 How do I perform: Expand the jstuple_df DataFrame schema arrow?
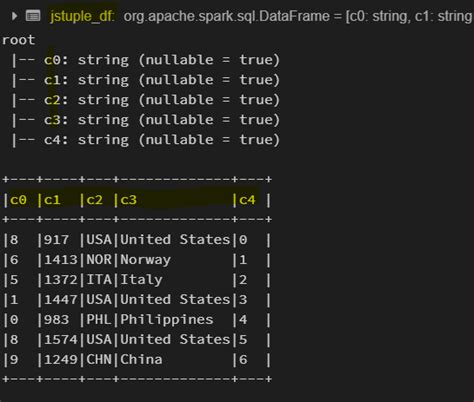pyautogui.click(x=14, y=16)
